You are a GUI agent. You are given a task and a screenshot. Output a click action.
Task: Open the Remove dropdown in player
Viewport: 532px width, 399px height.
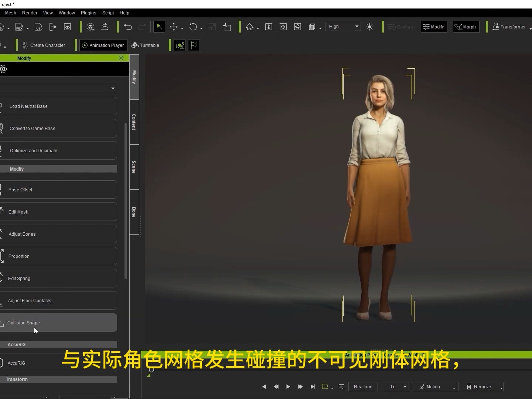click(x=481, y=387)
